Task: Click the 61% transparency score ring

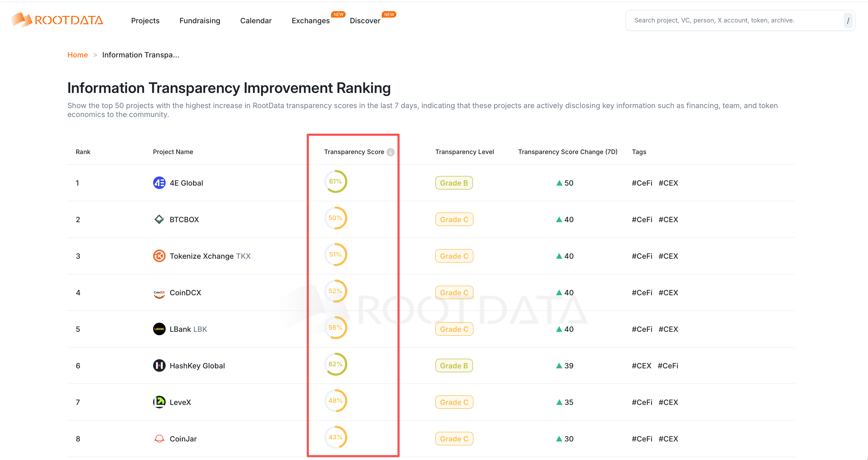Action: 335,181
